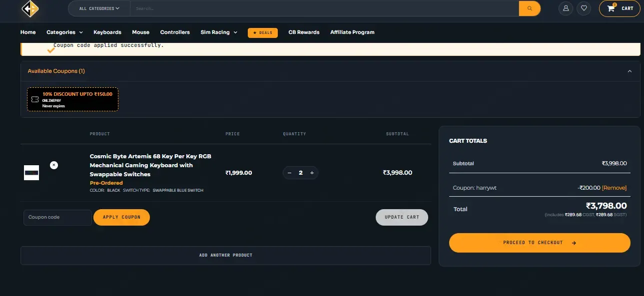Image resolution: width=644 pixels, height=296 pixels.
Task: Click Add Another Product button
Action: point(226,255)
